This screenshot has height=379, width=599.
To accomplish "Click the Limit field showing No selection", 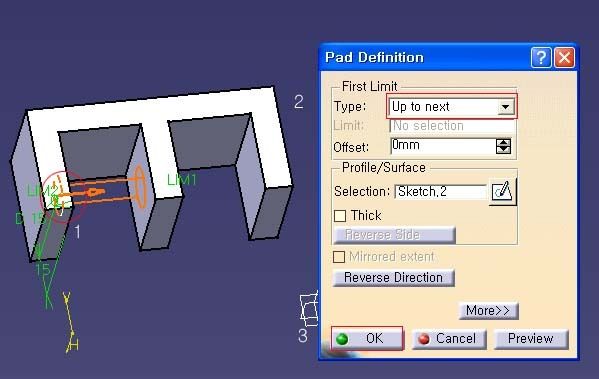I will (x=452, y=126).
